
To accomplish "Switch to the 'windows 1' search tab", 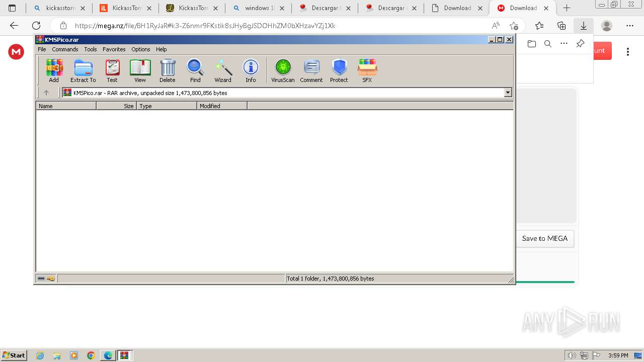I will (259, 8).
